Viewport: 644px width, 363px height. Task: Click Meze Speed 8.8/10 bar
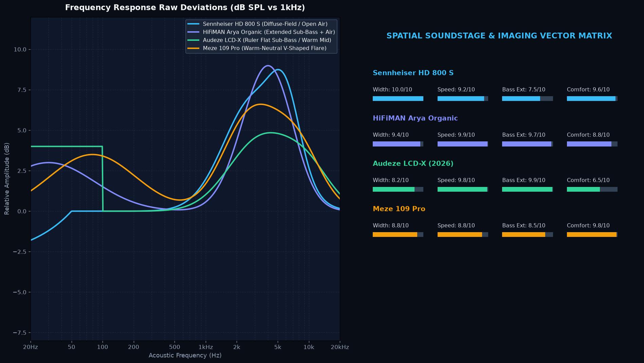(x=463, y=235)
